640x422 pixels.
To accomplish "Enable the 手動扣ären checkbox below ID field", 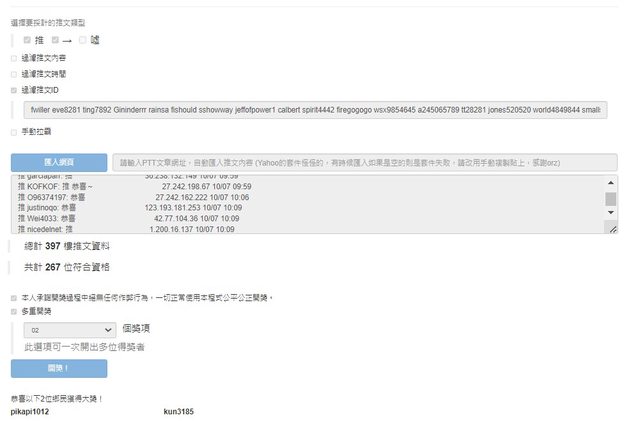I will (14, 130).
